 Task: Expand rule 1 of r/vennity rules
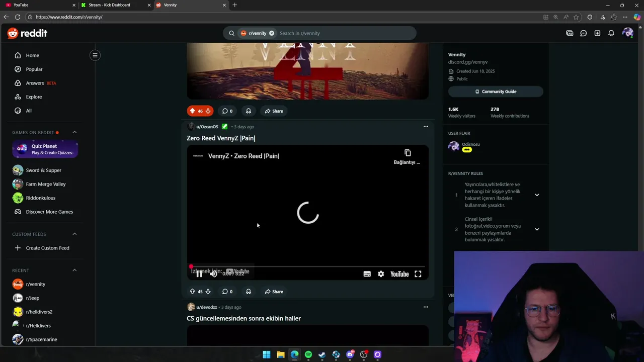537,195
